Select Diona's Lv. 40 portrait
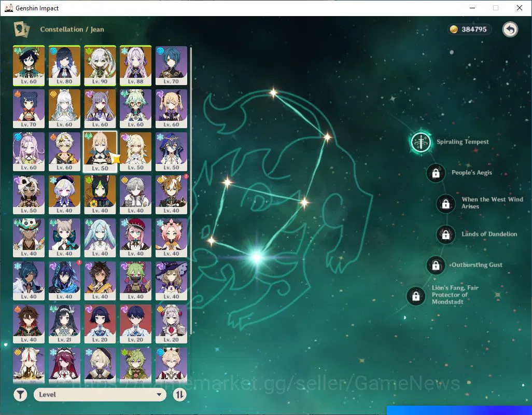The image size is (532, 415). pos(171,238)
